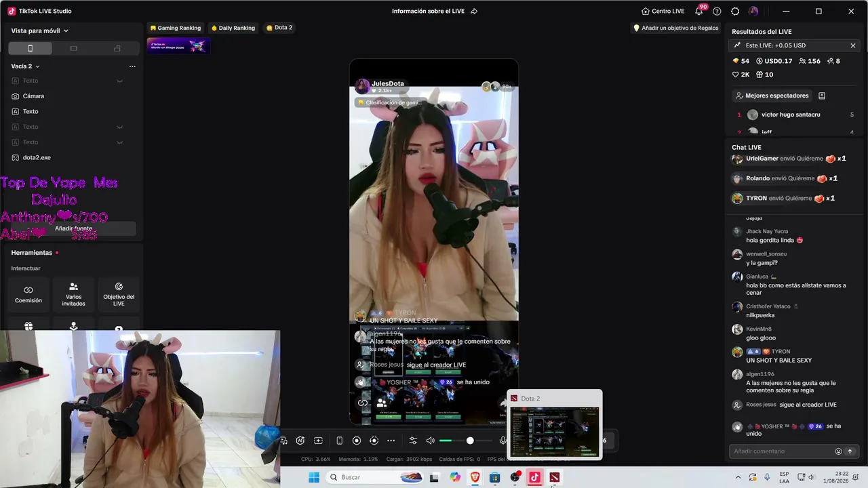The image size is (868, 488).
Task: Click the viewers count 156
Action: 810,61
